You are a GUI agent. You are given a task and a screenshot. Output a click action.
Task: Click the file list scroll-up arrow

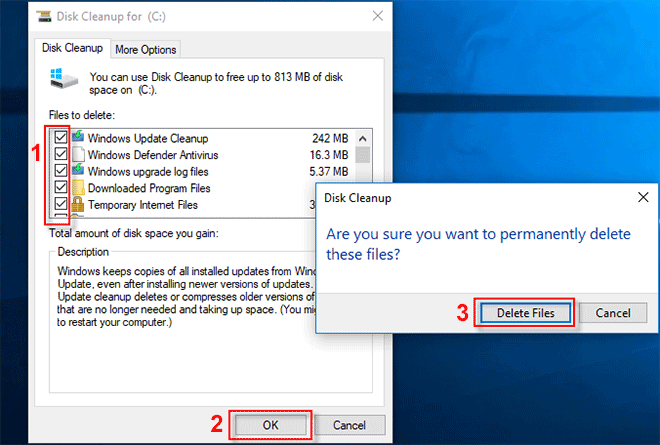pos(362,138)
